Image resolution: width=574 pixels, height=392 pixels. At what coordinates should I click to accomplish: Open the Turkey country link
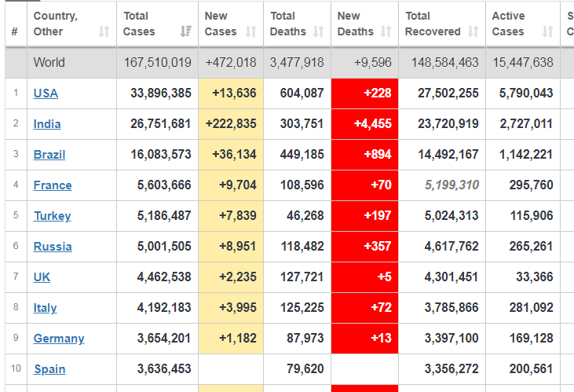point(53,216)
